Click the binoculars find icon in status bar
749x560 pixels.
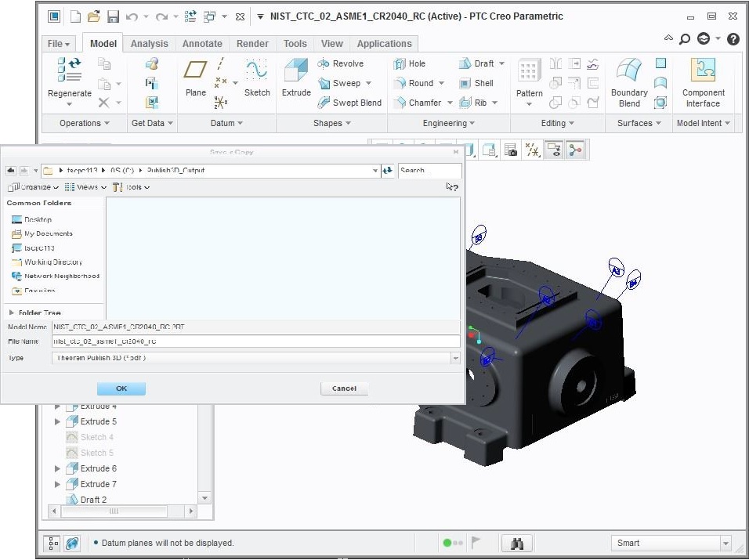pyautogui.click(x=517, y=543)
